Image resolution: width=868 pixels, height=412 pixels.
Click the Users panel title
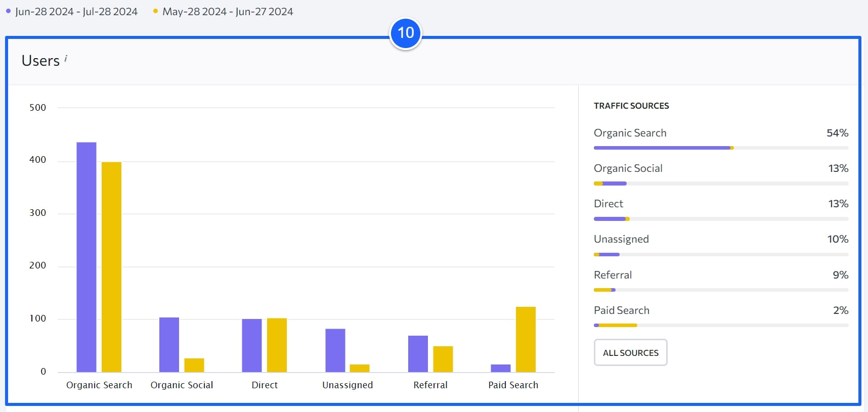coord(40,61)
